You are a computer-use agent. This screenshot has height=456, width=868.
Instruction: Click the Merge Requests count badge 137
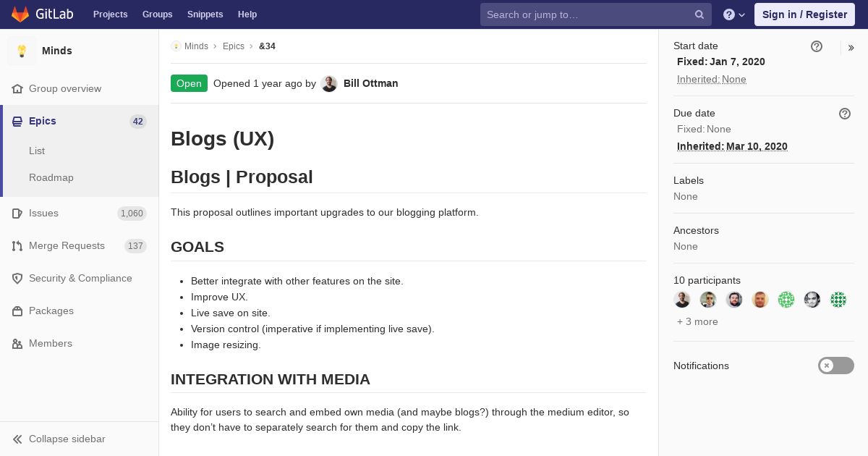[135, 246]
